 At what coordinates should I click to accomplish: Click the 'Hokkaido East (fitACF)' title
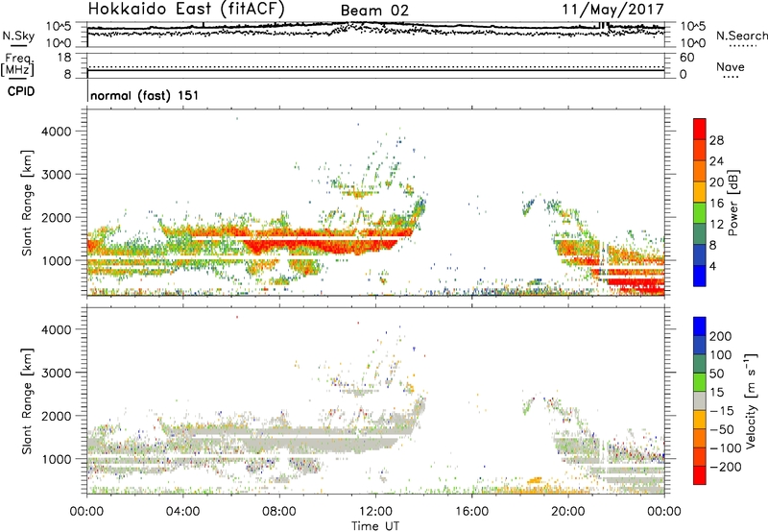[x=186, y=9]
